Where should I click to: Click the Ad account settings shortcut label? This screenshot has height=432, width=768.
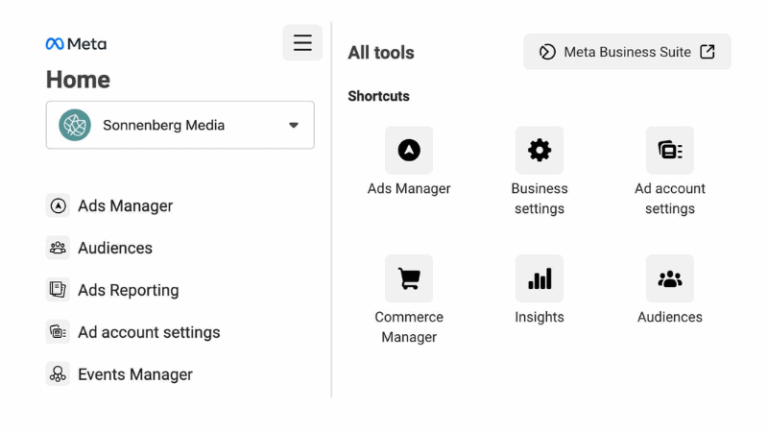pos(670,198)
